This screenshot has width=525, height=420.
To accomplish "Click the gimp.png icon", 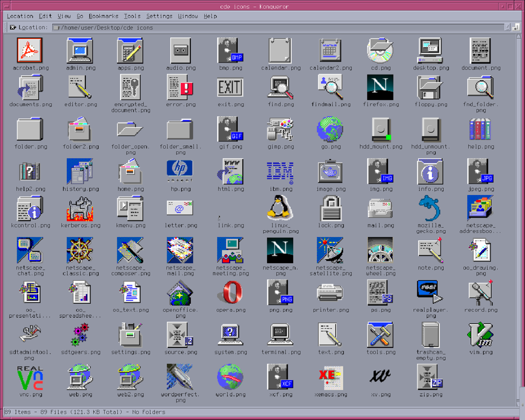I will [280, 129].
